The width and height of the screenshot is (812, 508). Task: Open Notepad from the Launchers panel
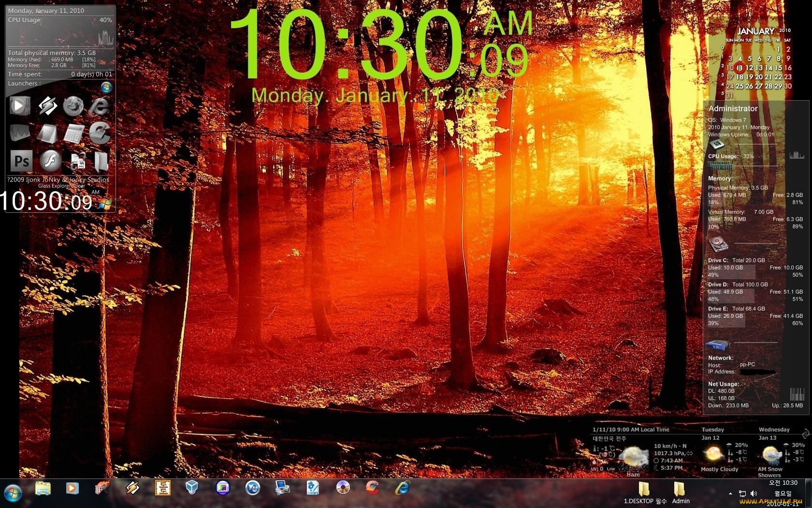click(47, 133)
